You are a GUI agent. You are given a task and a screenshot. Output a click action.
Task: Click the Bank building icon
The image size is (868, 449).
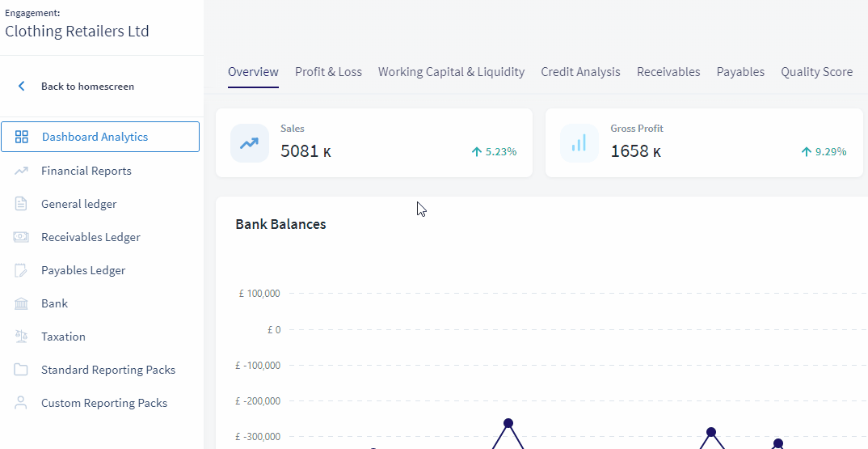tap(21, 303)
